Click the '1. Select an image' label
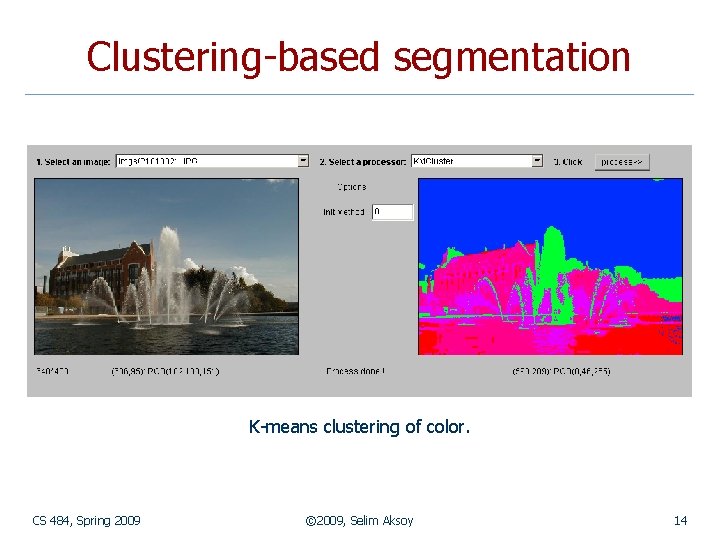Image resolution: width=720 pixels, height=540 pixels. 73,162
